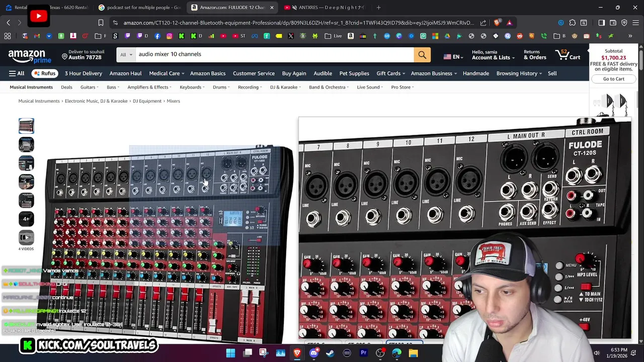The height and width of the screenshot is (362, 644).
Task: Open Instagram bookmark icon
Action: 169,36
